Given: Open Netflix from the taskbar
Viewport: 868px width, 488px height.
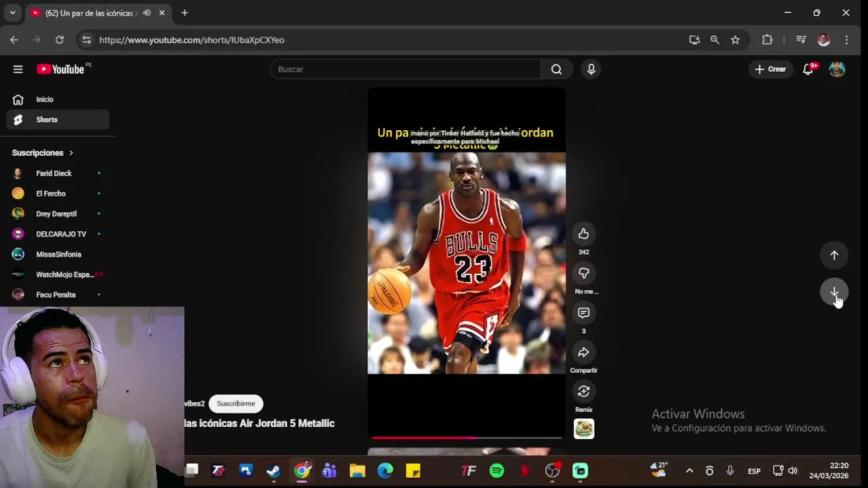Looking at the screenshot, I should 525,471.
